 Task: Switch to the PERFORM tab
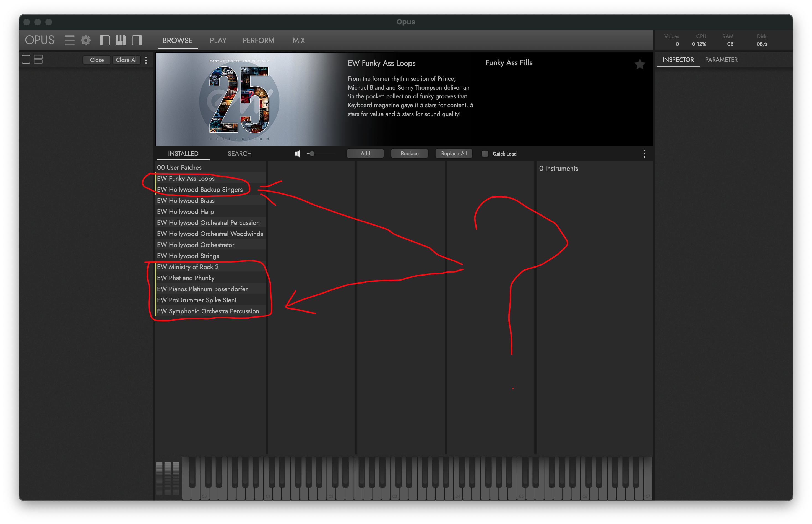[258, 41]
